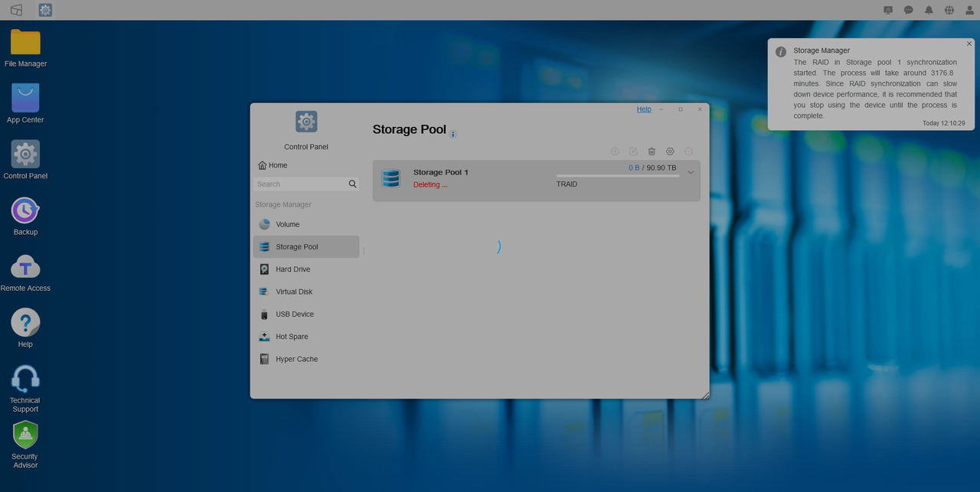Click the delete trash icon in toolbar
This screenshot has width=980, height=492.
click(652, 152)
